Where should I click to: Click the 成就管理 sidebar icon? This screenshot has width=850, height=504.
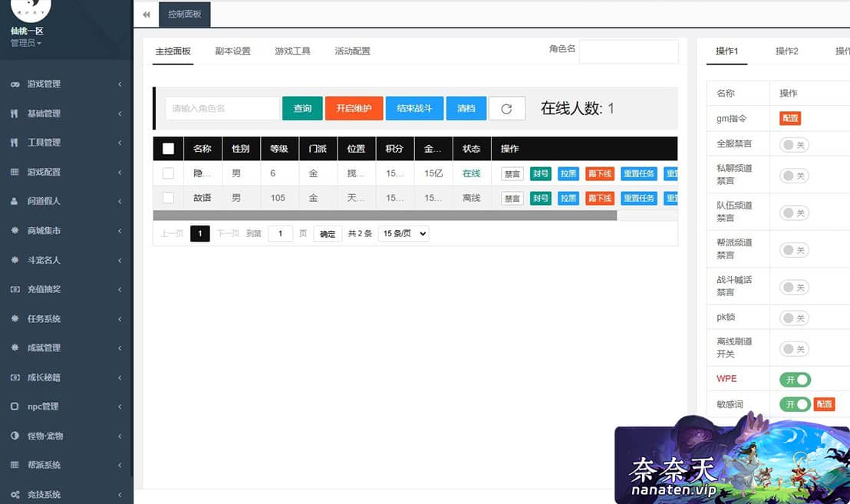click(x=15, y=348)
